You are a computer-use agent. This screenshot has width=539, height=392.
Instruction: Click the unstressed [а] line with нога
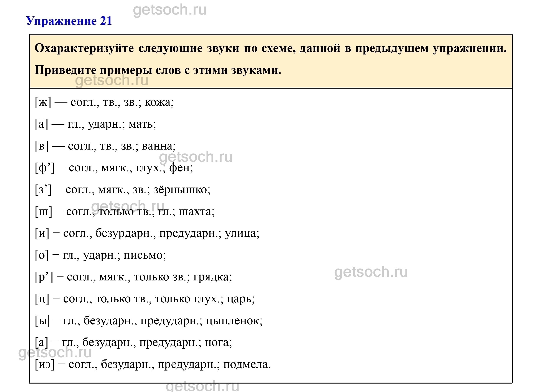(133, 343)
